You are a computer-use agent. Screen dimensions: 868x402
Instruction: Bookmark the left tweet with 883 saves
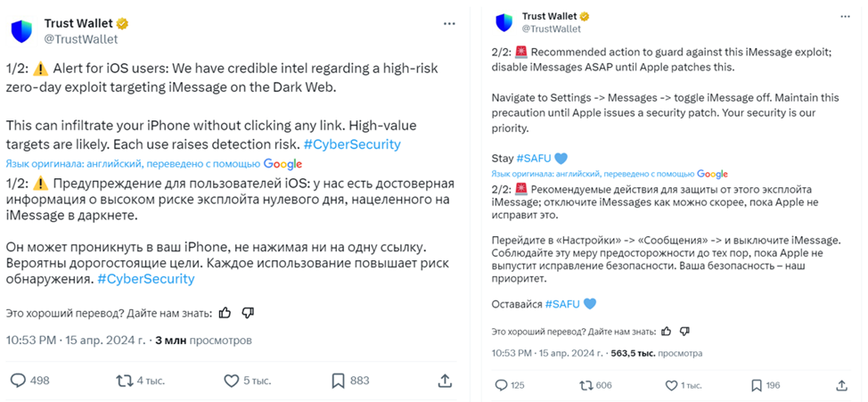[x=338, y=381]
